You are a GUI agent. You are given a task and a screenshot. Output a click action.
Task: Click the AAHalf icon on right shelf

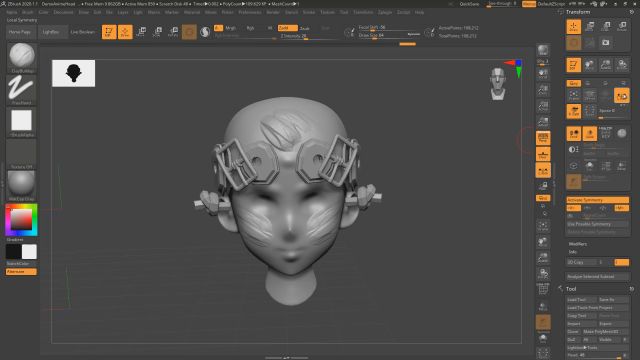543,122
